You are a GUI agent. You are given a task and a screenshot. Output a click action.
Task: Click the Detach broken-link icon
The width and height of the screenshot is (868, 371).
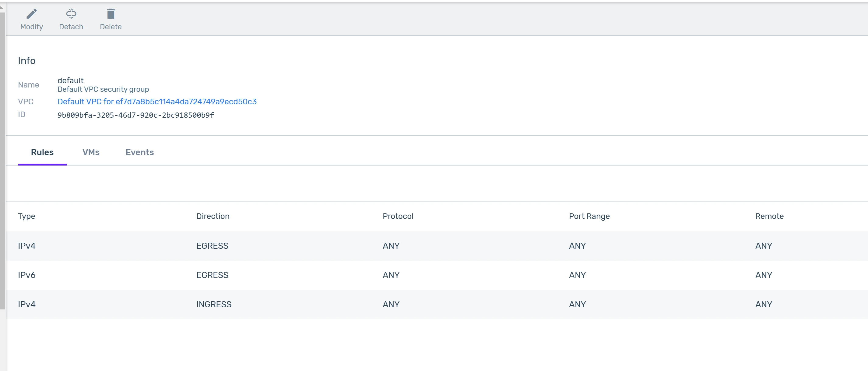pyautogui.click(x=71, y=14)
